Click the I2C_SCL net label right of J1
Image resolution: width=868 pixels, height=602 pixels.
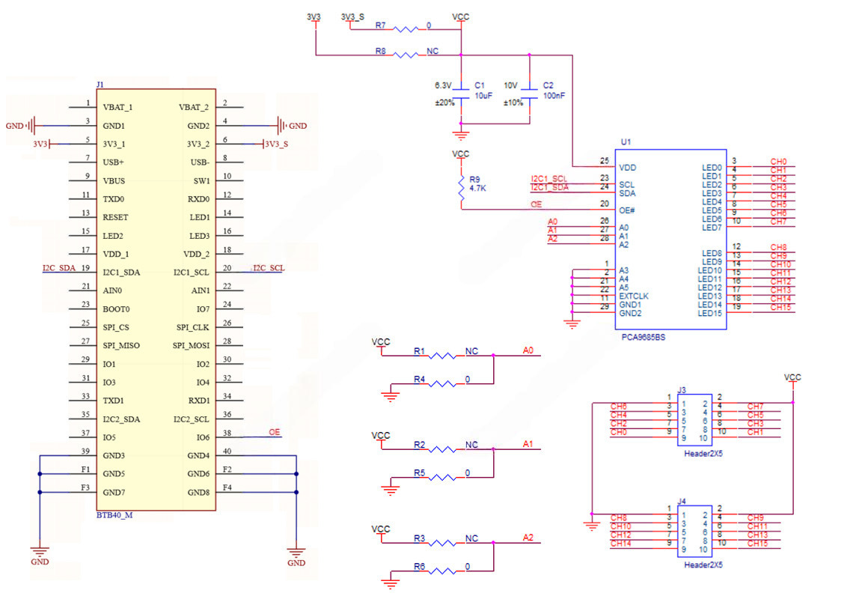click(x=269, y=267)
